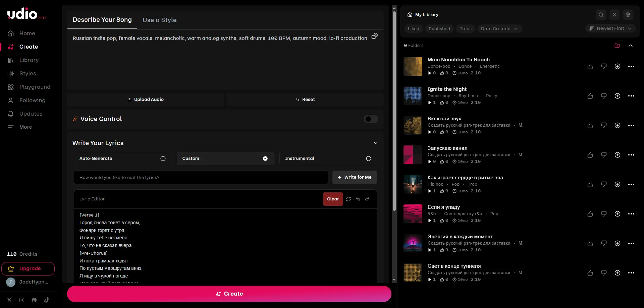
Task: Open more options for Свет в конце туннеля
Action: tap(631, 273)
